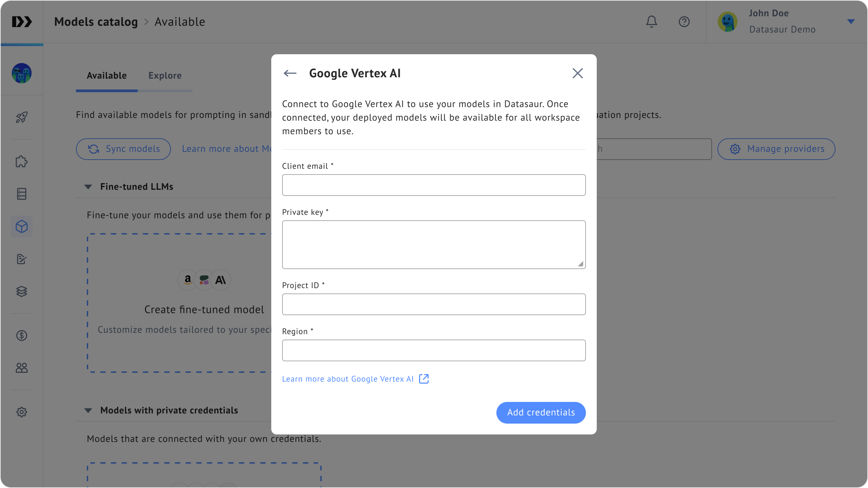Select the Available tab
This screenshot has height=488, width=868.
click(106, 76)
